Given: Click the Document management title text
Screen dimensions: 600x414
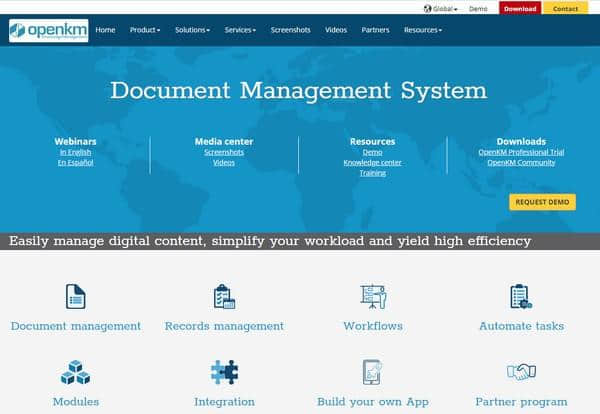Looking at the screenshot, I should pyautogui.click(x=76, y=326).
